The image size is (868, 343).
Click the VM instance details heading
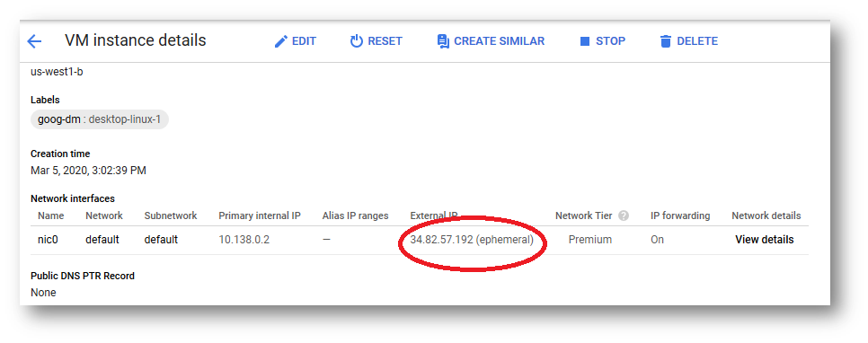pos(135,40)
